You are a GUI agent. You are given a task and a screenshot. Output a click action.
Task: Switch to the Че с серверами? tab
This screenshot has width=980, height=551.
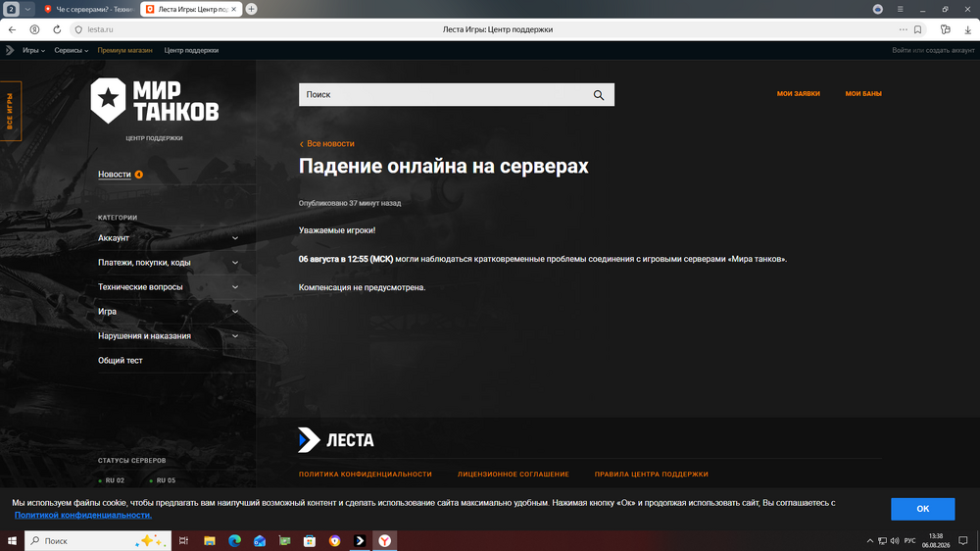[x=89, y=9]
